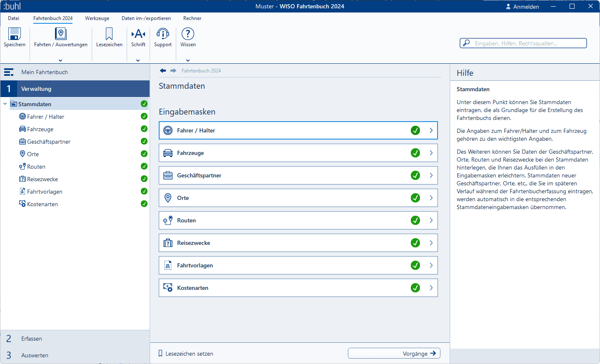This screenshot has height=364, width=600.
Task: Click Lesezeichen setzen link
Action: pyautogui.click(x=189, y=354)
